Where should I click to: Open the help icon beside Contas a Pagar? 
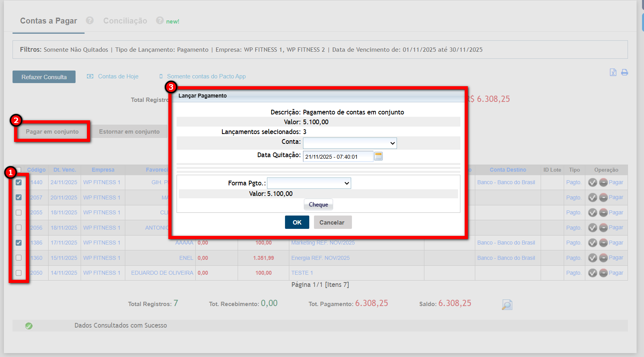pyautogui.click(x=90, y=20)
